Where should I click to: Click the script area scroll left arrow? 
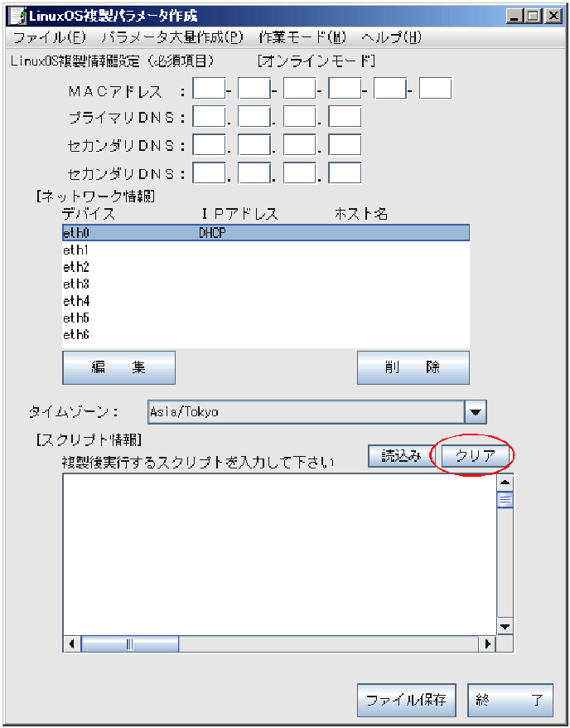click(72, 644)
